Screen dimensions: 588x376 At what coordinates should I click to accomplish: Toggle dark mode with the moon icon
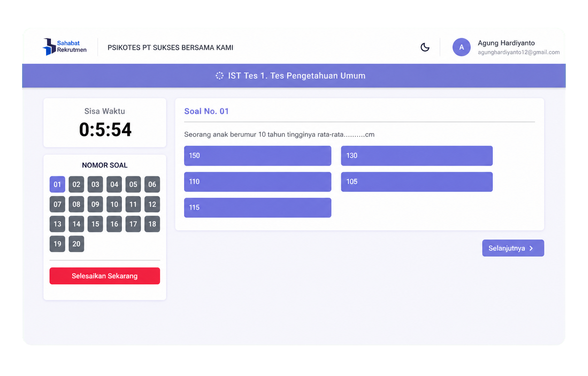click(x=425, y=47)
